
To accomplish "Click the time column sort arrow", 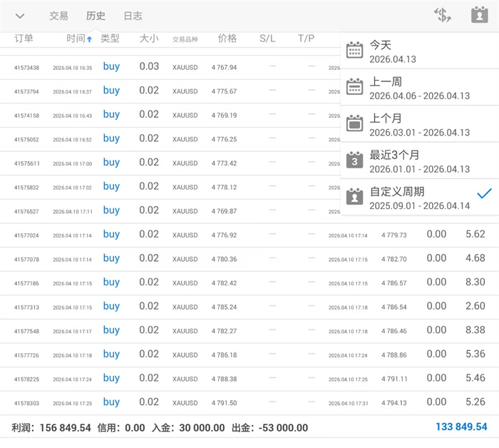I will point(89,40).
